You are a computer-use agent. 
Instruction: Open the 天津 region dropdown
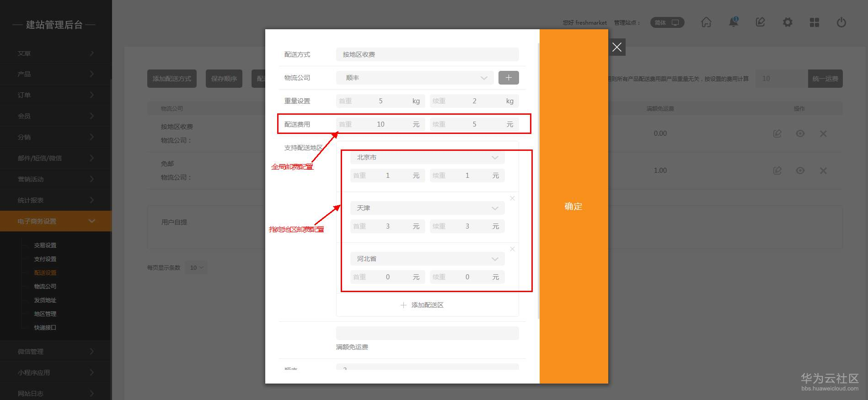[x=428, y=208]
